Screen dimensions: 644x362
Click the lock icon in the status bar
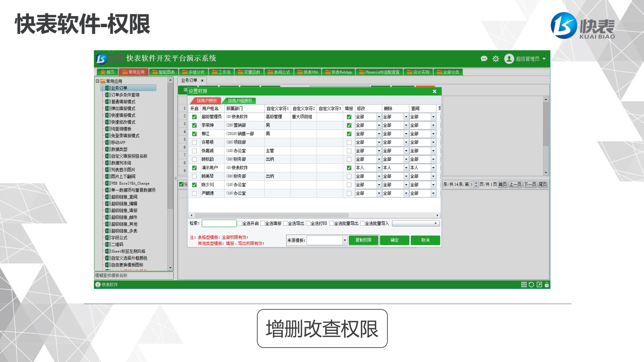(x=547, y=285)
